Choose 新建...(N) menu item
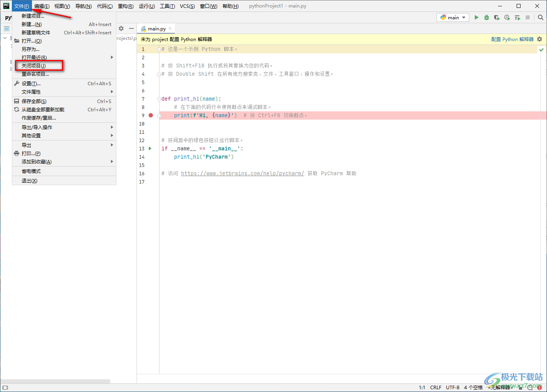 [64, 24]
